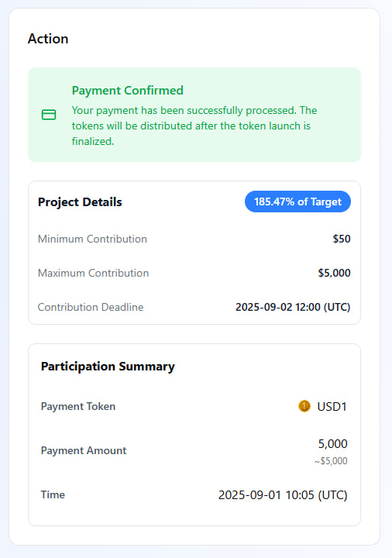The image size is (392, 558).
Task: Click the 2025-09-01 10:05 (UTC) timestamp
Action: tap(283, 495)
